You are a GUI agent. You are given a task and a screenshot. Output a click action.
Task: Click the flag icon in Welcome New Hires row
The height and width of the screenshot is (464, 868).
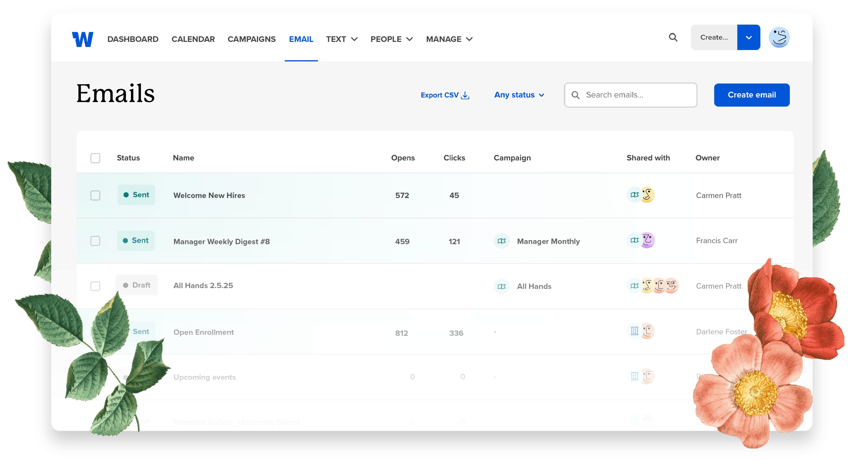pos(635,195)
